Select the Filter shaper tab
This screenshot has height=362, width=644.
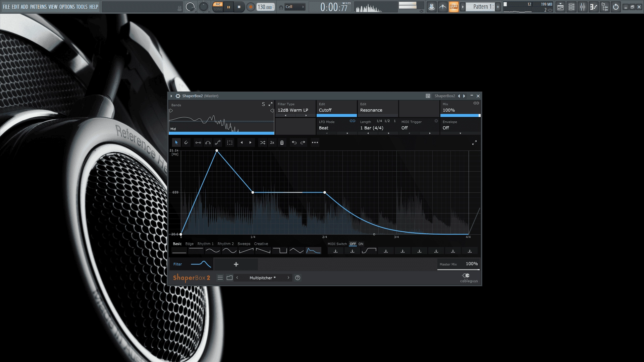pyautogui.click(x=191, y=264)
